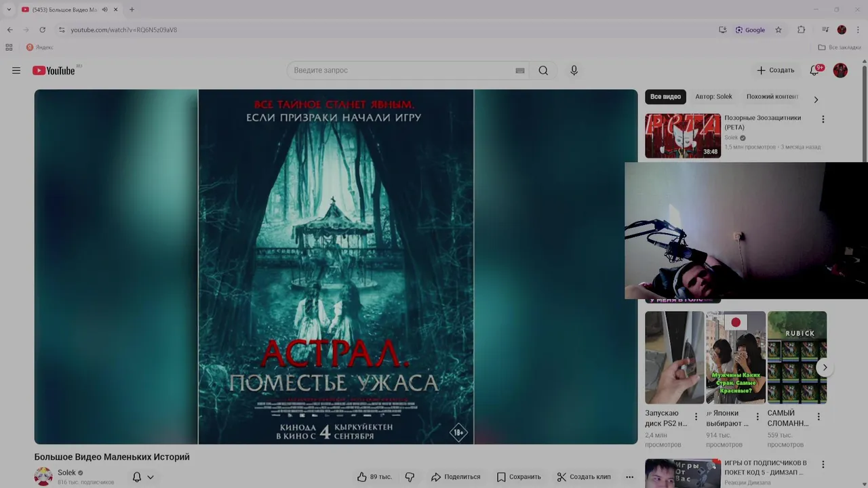Open the Позорные Зоозащитники (PETA) video title

pos(762,123)
